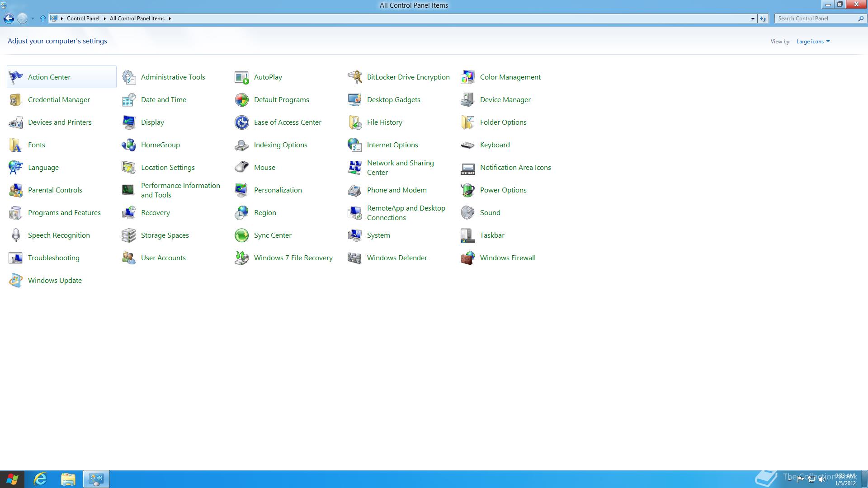Open the User Accounts people icon
This screenshot has width=868, height=488.
point(129,258)
